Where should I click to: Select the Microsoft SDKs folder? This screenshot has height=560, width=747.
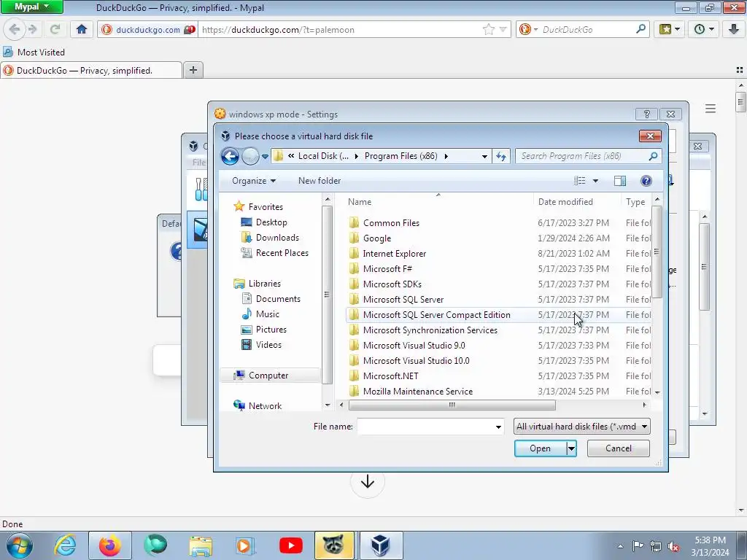(392, 284)
